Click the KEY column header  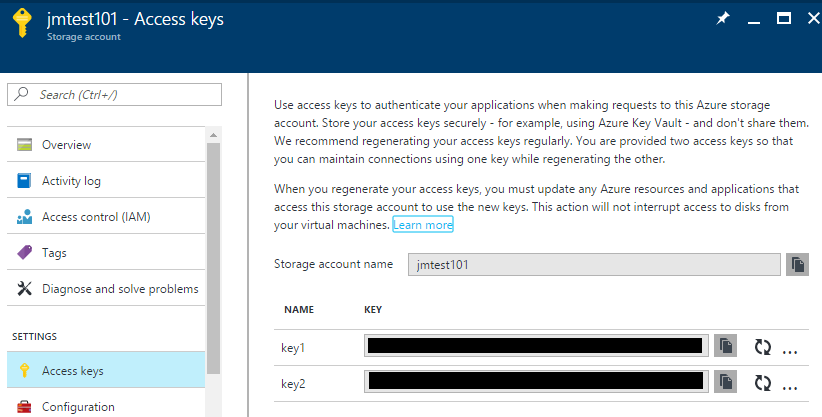(373, 309)
